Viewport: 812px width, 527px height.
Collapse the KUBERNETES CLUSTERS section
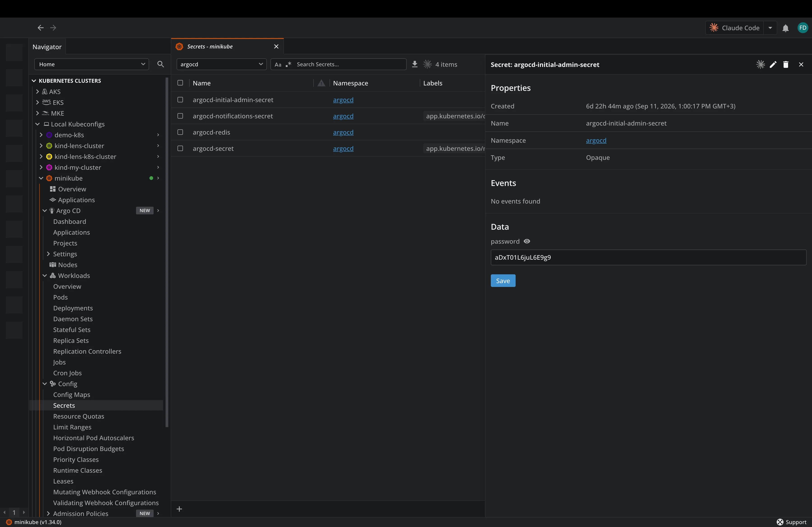coord(34,81)
